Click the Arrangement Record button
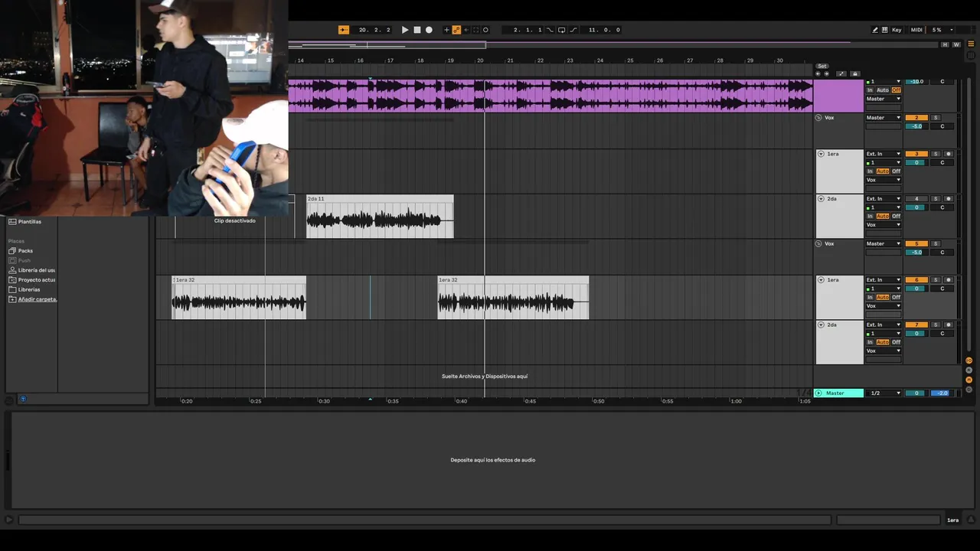 [x=429, y=30]
